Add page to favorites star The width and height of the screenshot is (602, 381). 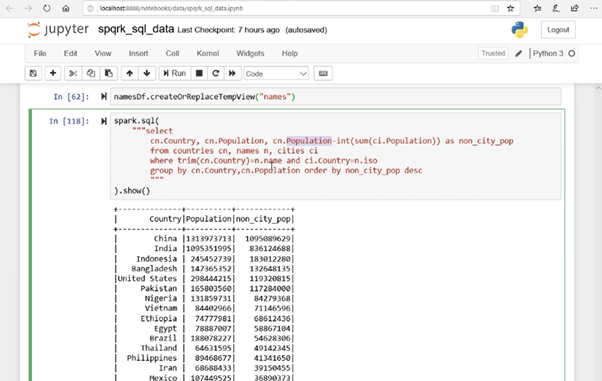pos(511,8)
